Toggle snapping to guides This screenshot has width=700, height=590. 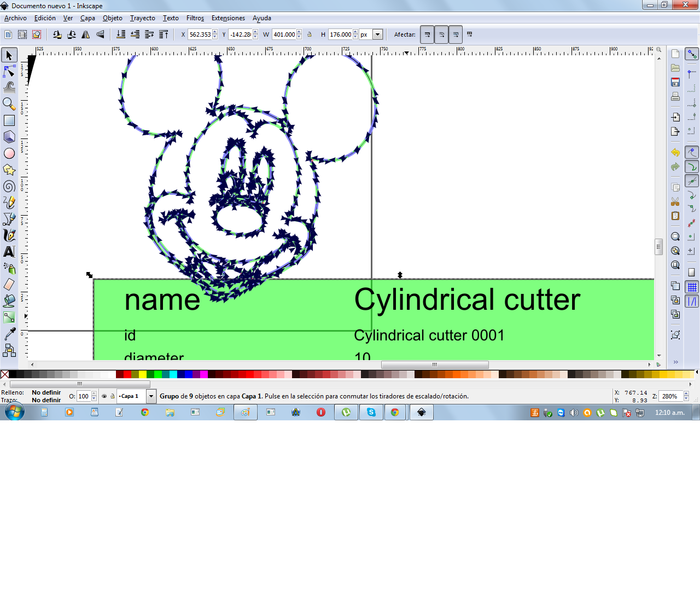click(x=692, y=301)
